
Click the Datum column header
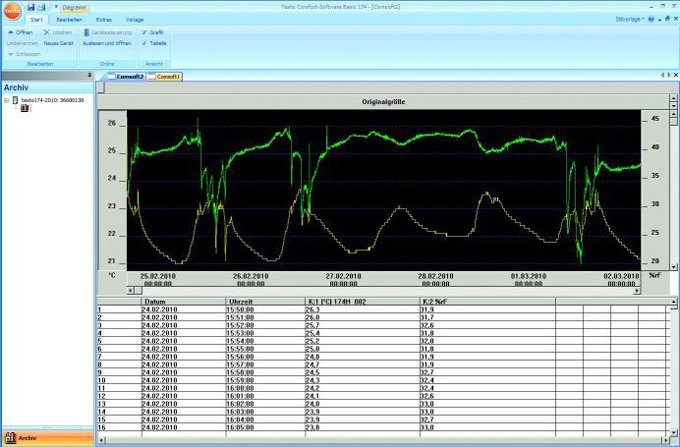183,301
